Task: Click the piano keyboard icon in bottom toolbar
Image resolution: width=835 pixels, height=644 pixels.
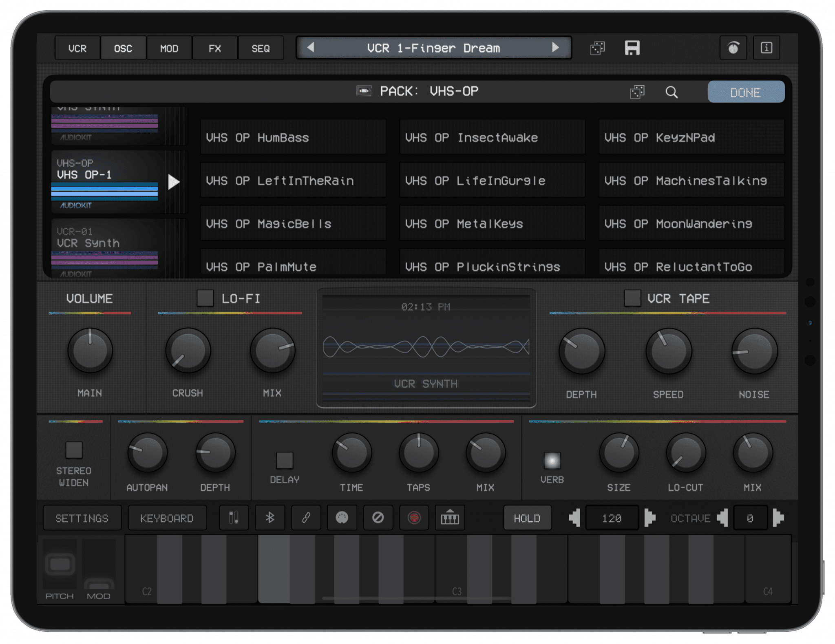Action: pos(450,518)
